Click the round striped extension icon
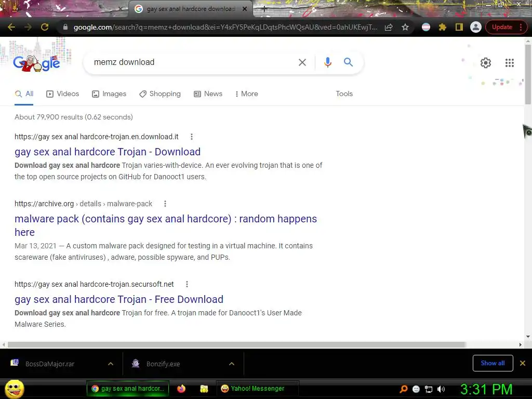 click(x=426, y=27)
